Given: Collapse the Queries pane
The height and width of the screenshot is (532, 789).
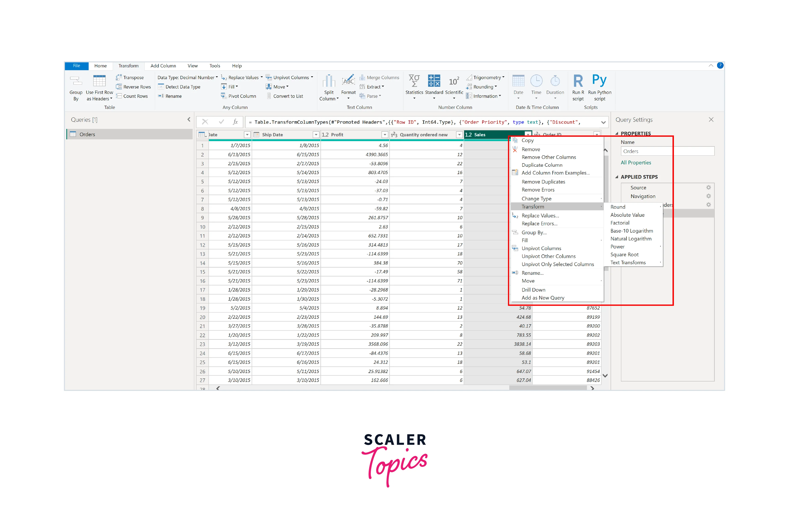Looking at the screenshot, I should coord(189,120).
